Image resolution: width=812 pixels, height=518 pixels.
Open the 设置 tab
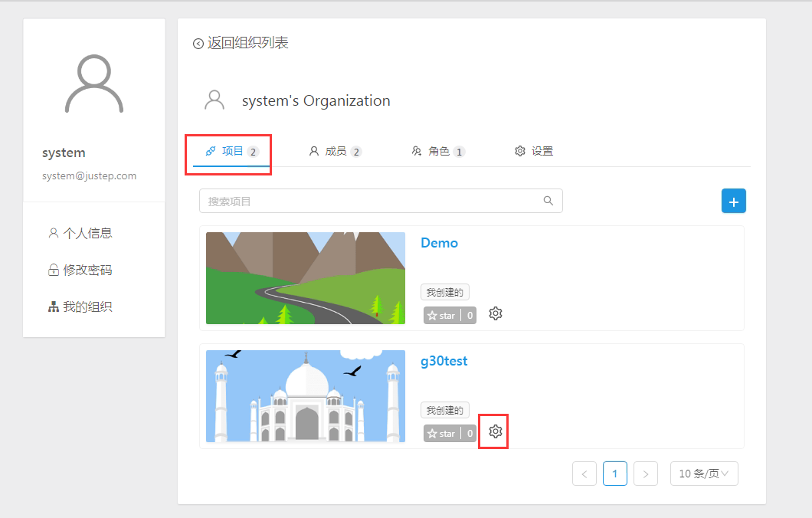click(534, 151)
